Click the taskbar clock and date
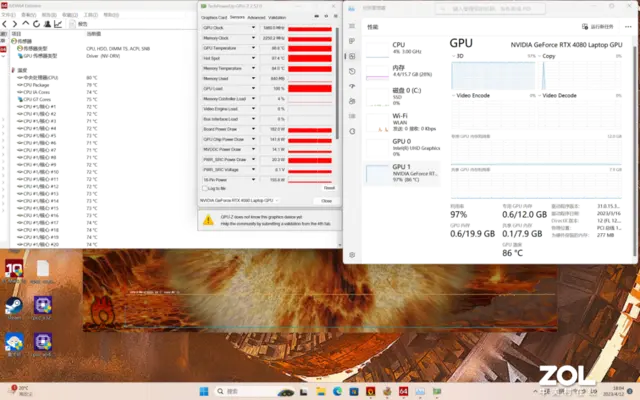The width and height of the screenshot is (640, 400). (x=614, y=391)
